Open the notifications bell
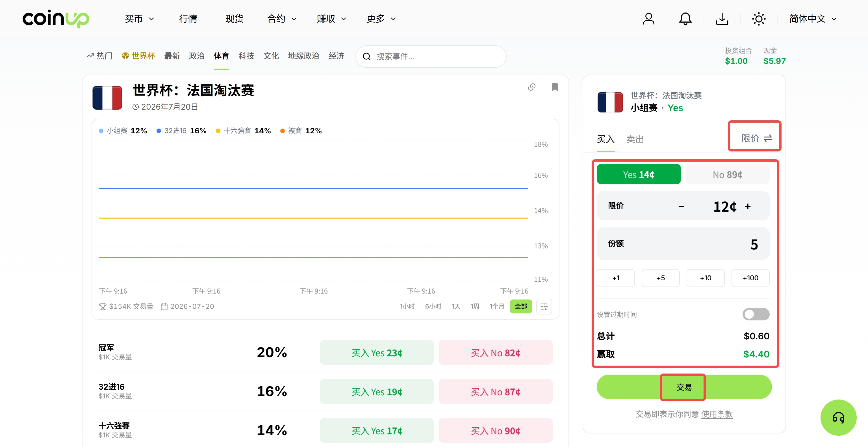Viewport: 868px width, 447px height. coord(685,19)
